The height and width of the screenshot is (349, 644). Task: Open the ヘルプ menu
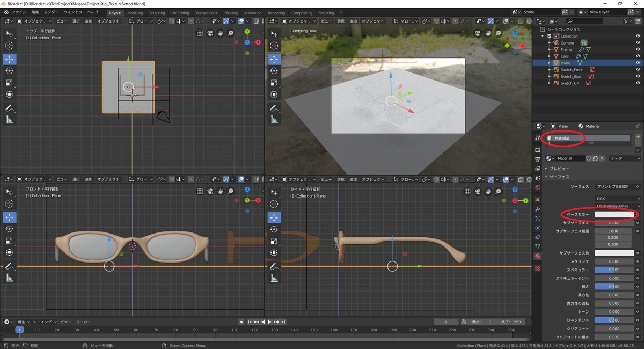[93, 12]
